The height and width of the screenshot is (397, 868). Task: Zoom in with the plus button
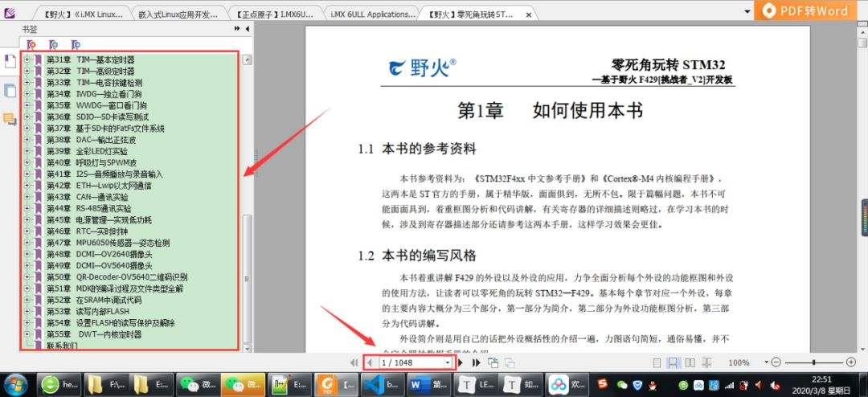(x=851, y=362)
